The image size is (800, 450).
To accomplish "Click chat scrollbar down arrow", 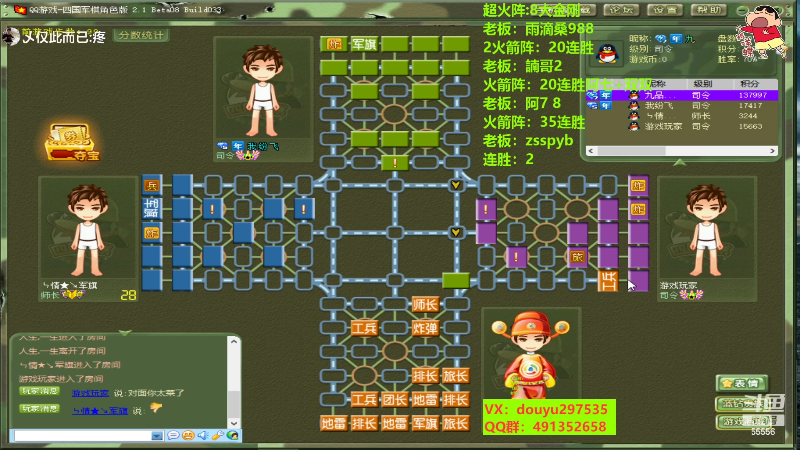I will click(234, 423).
